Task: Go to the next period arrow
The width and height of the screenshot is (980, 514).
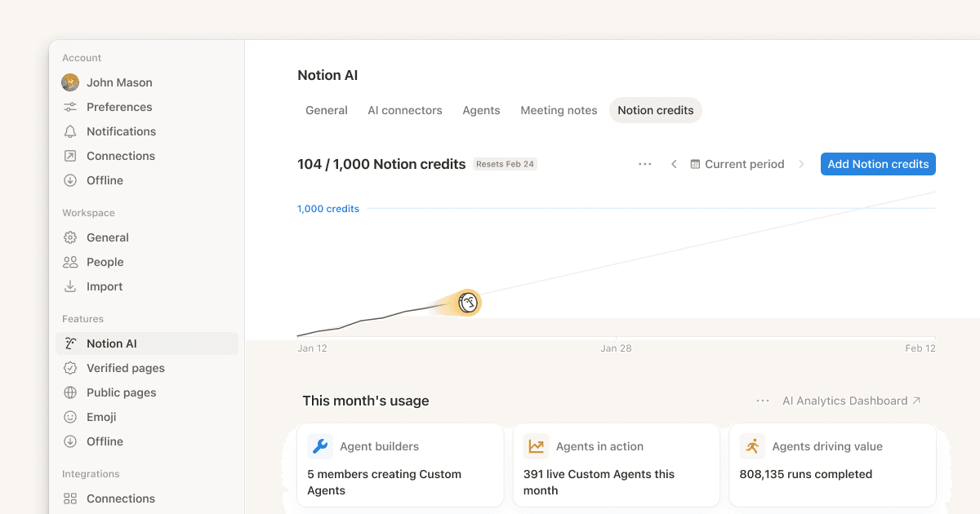Action: 801,164
